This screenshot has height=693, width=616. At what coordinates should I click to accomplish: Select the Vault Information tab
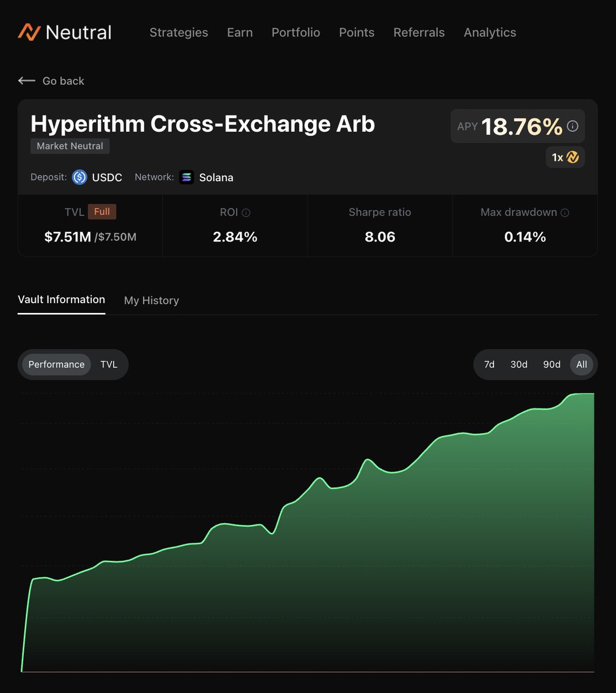click(x=61, y=300)
